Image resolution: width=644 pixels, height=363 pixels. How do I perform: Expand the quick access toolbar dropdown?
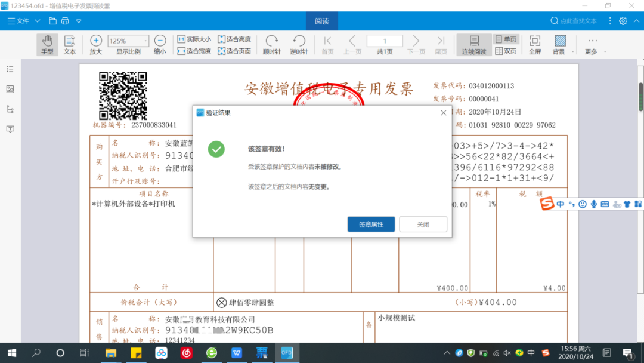click(79, 21)
